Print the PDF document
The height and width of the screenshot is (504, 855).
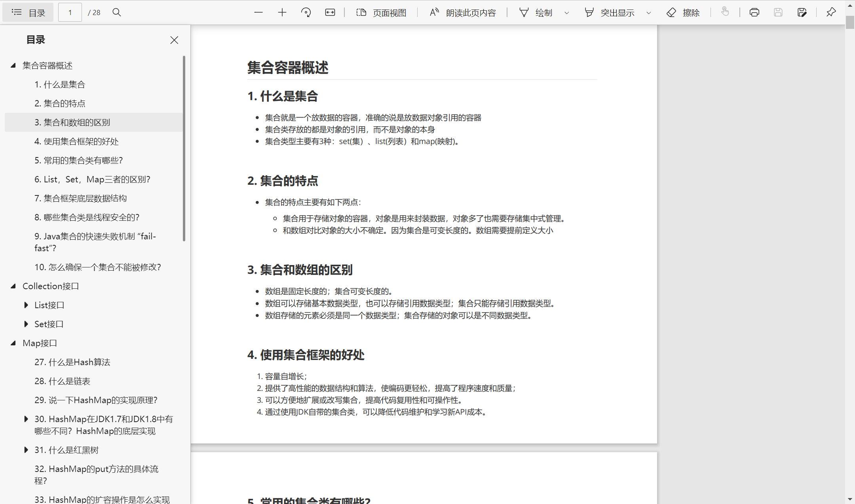[x=754, y=12]
